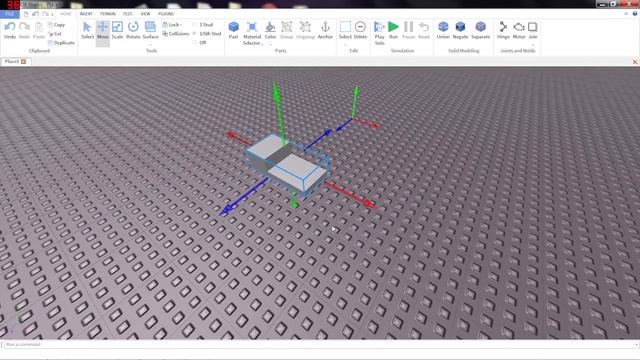
Task: Open quick access toolbar dropdown arrow
Action: coord(52,14)
